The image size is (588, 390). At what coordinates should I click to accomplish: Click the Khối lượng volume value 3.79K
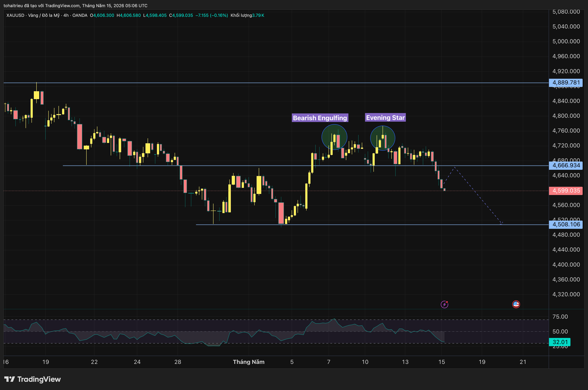[x=258, y=15]
